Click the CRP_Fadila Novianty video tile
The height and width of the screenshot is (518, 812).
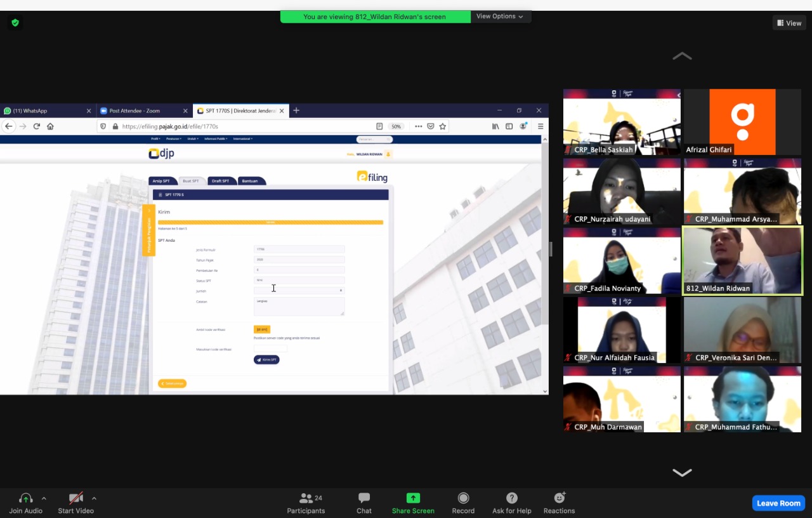pos(622,260)
